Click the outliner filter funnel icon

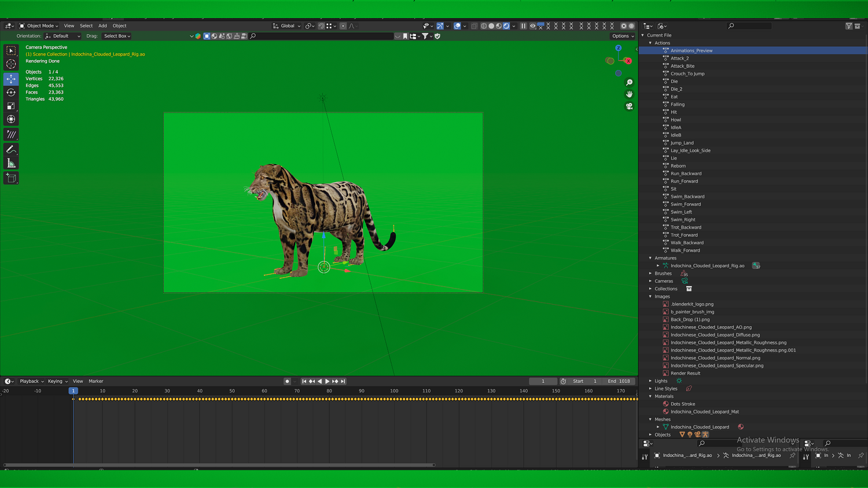[849, 26]
